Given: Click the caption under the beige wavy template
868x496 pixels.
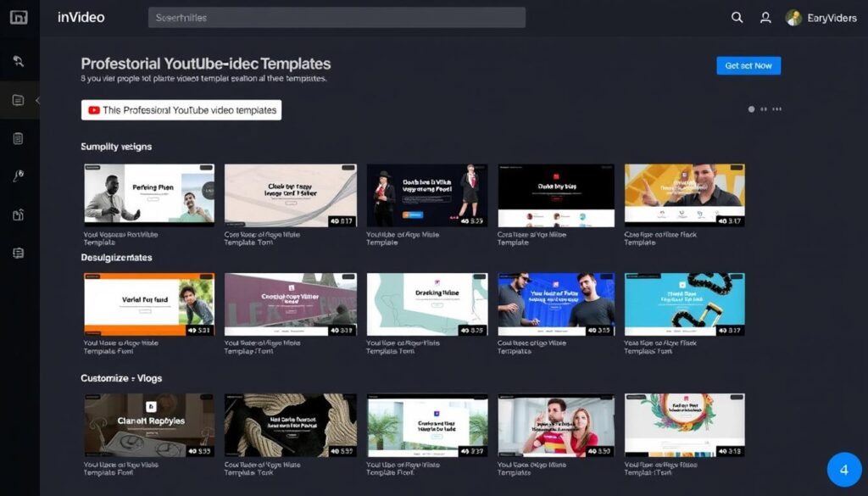Looking at the screenshot, I should point(262,238).
